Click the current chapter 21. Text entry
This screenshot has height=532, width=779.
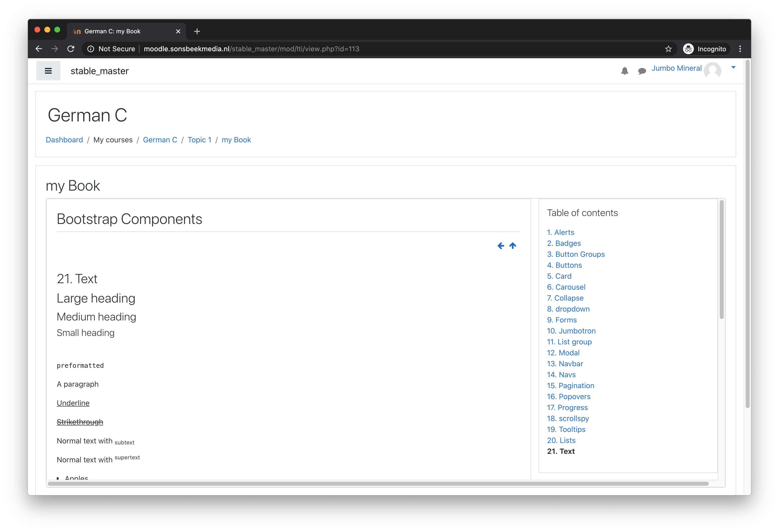coord(561,451)
